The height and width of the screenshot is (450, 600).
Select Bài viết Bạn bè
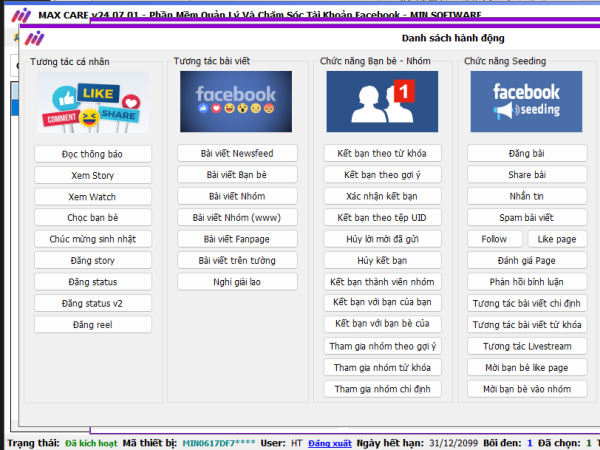[237, 174]
